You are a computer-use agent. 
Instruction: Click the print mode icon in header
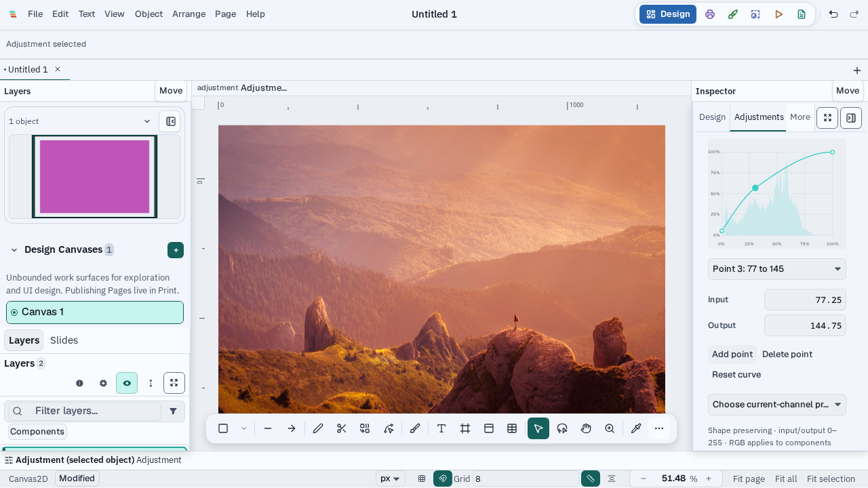710,14
